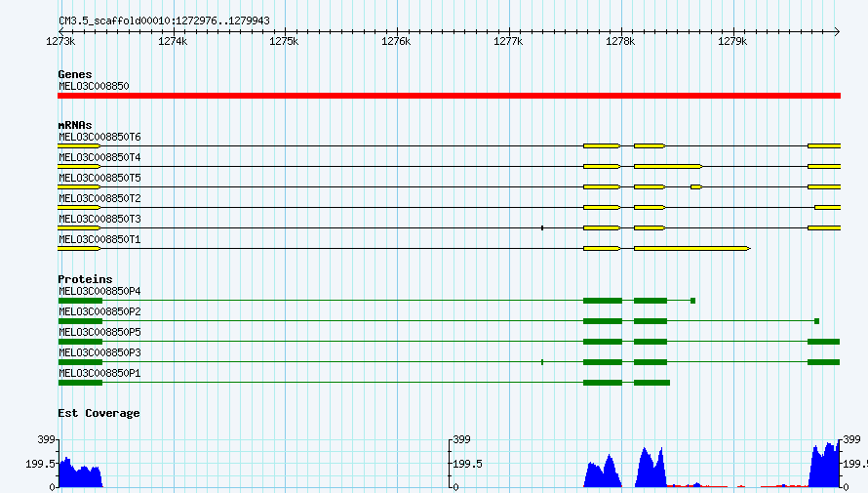This screenshot has height=493, width=868.
Task: Click the small terminal square of MELO3C008850P2
Action: (816, 321)
